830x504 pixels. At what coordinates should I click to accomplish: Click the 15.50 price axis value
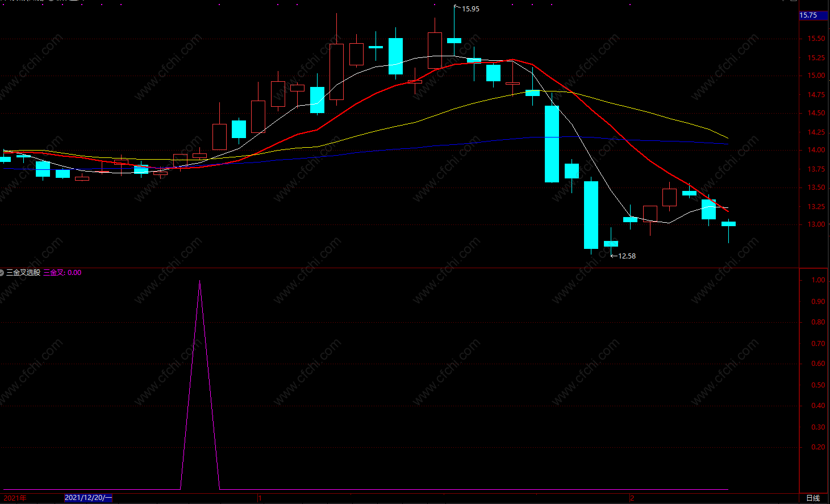coord(816,39)
